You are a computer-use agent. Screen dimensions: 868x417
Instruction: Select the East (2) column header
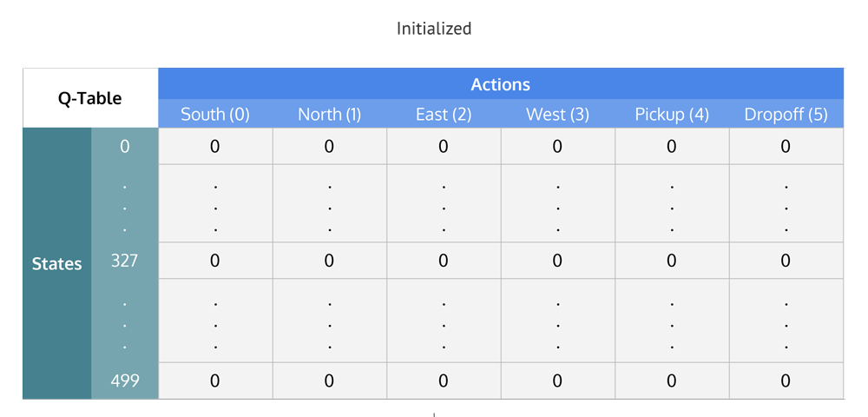[444, 114]
